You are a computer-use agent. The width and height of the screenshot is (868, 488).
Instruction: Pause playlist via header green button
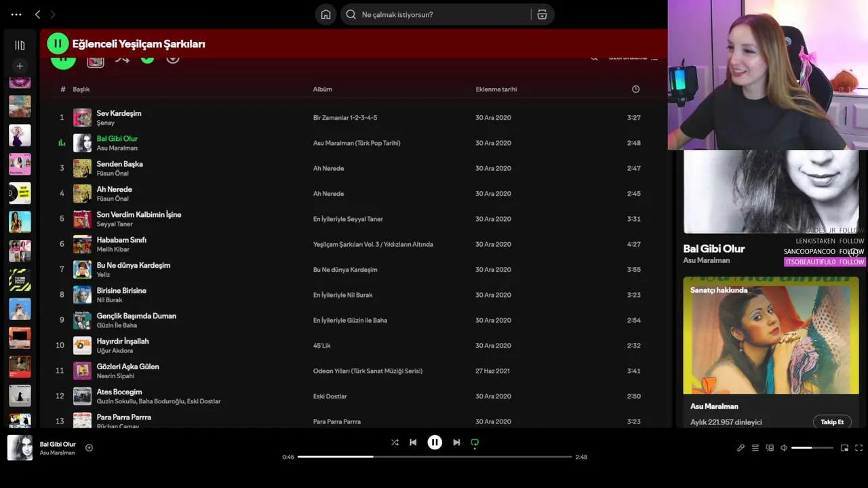coord(58,43)
